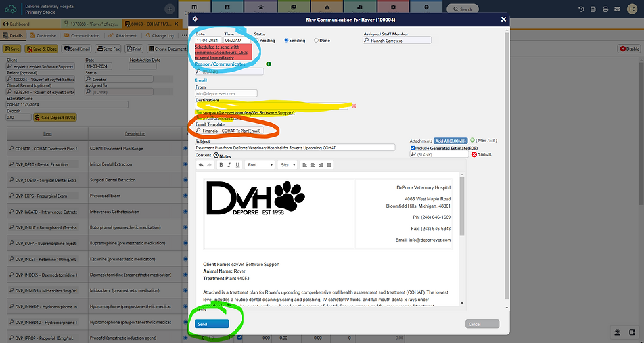Center align the email text
Screen dimensions: 644x343
click(313, 165)
